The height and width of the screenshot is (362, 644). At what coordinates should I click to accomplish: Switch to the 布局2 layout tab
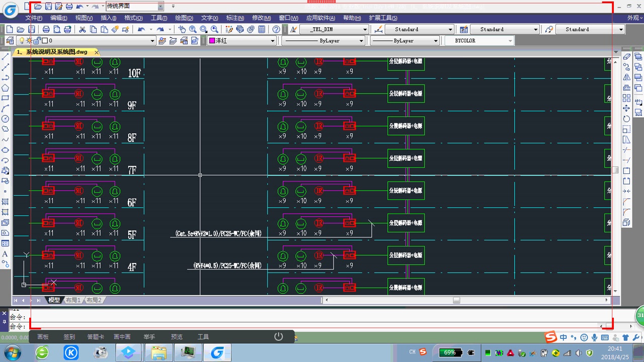tap(94, 300)
